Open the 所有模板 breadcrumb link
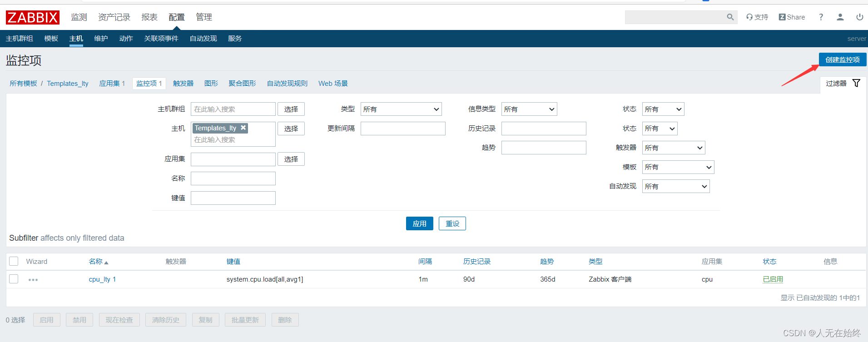Viewport: 868px width, 342px height. (23, 84)
